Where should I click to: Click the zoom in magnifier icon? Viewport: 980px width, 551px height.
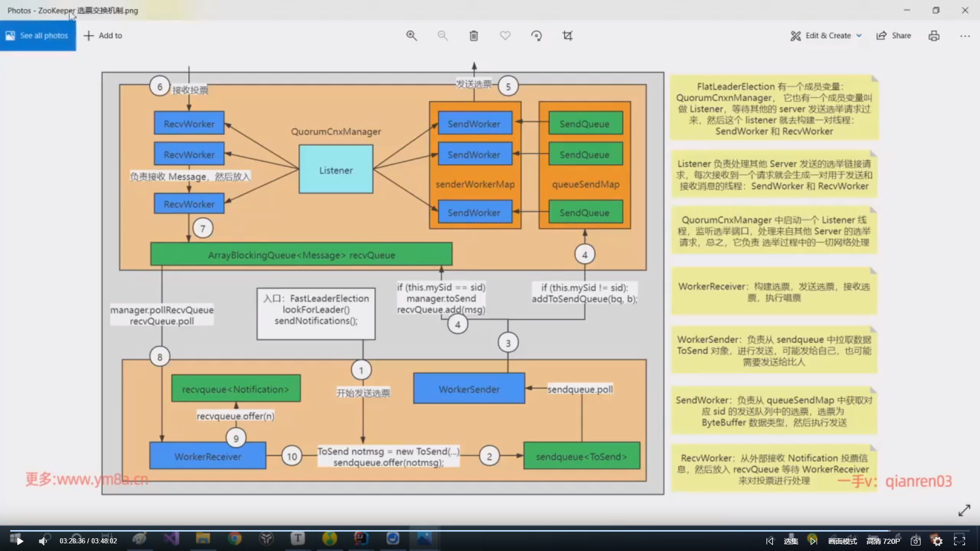[411, 36]
